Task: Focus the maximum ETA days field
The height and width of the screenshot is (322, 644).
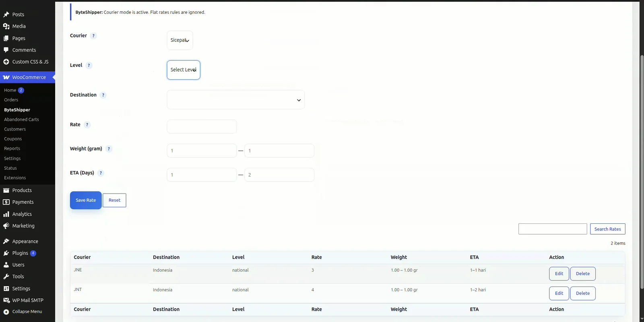Action: point(279,175)
